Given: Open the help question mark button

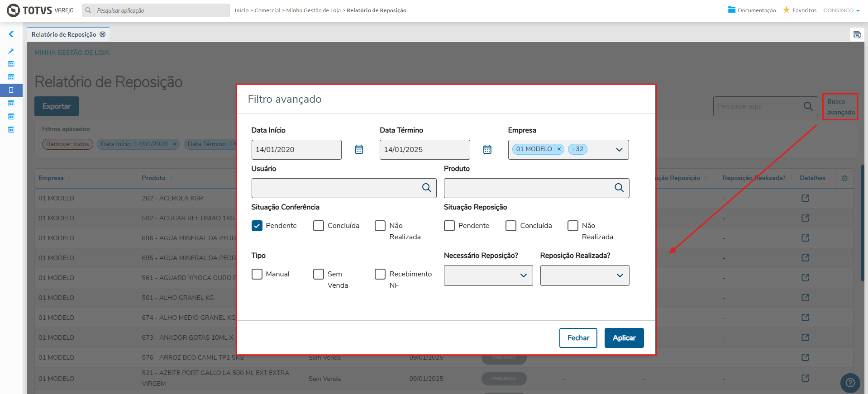Looking at the screenshot, I should point(850,383).
